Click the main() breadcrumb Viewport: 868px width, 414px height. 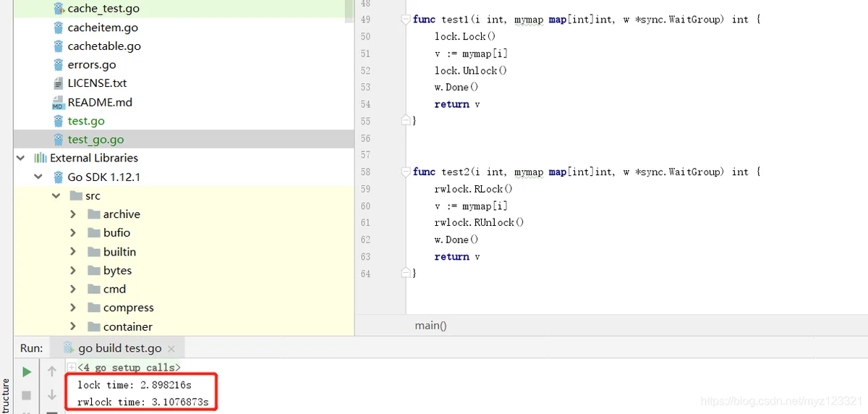431,326
